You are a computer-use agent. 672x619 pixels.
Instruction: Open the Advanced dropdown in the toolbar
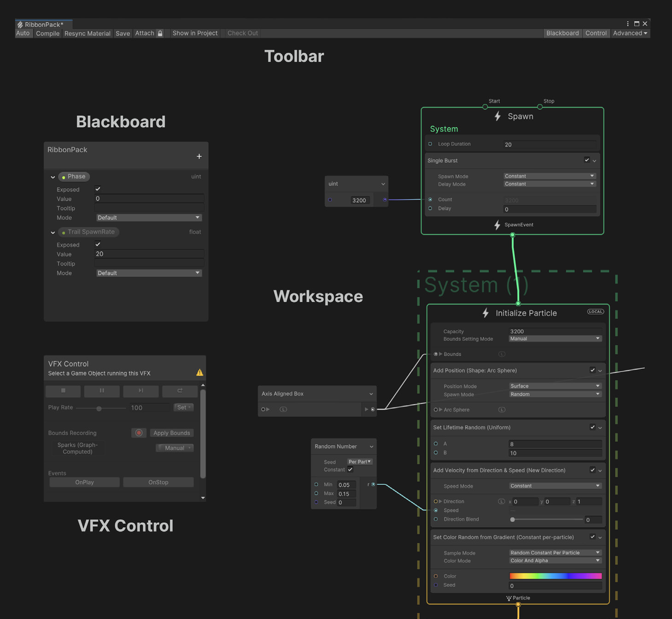(x=630, y=33)
